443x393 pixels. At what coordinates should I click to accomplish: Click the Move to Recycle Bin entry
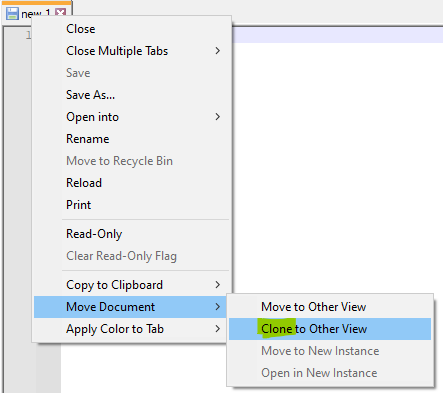tap(132, 161)
